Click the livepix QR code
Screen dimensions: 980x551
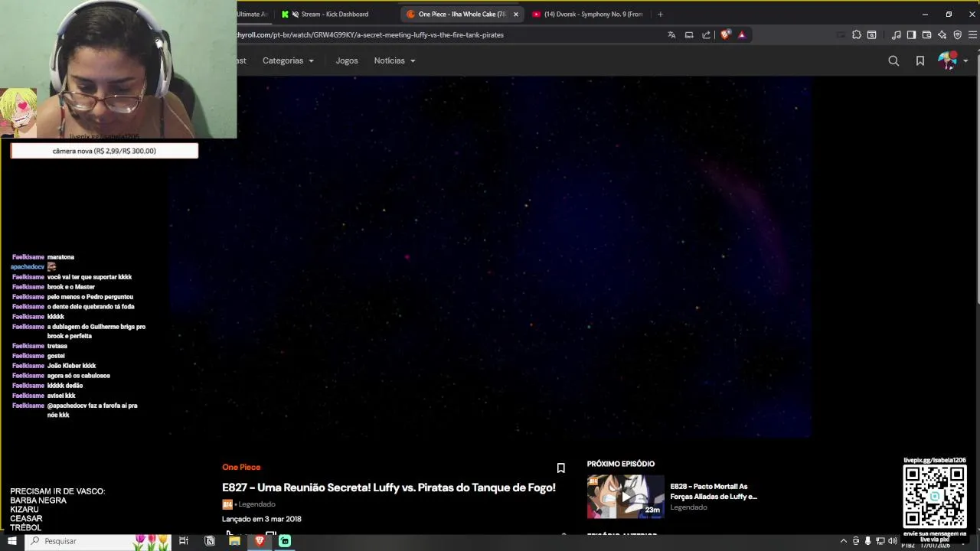point(935,496)
